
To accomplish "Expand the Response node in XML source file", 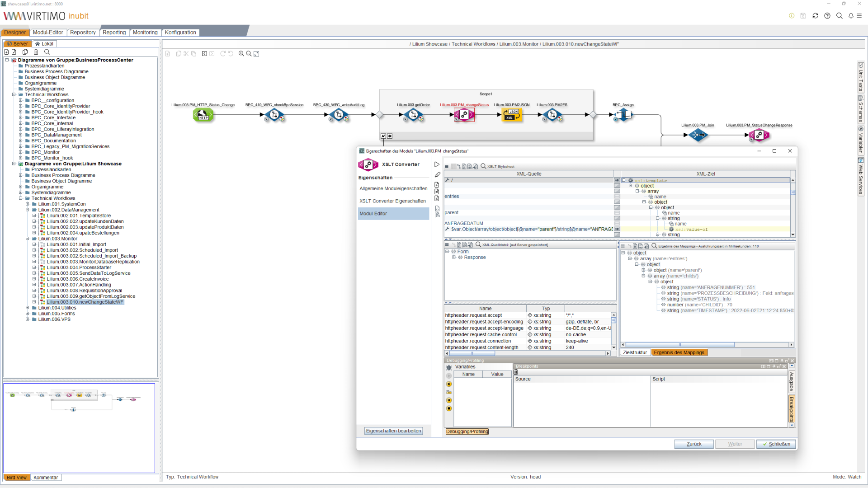I will 454,257.
